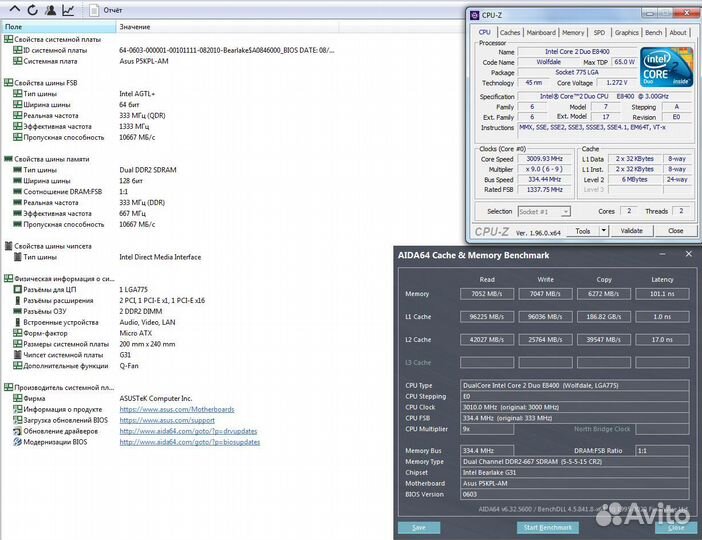Select the Свойства шины памяти tree section

pos(51,159)
